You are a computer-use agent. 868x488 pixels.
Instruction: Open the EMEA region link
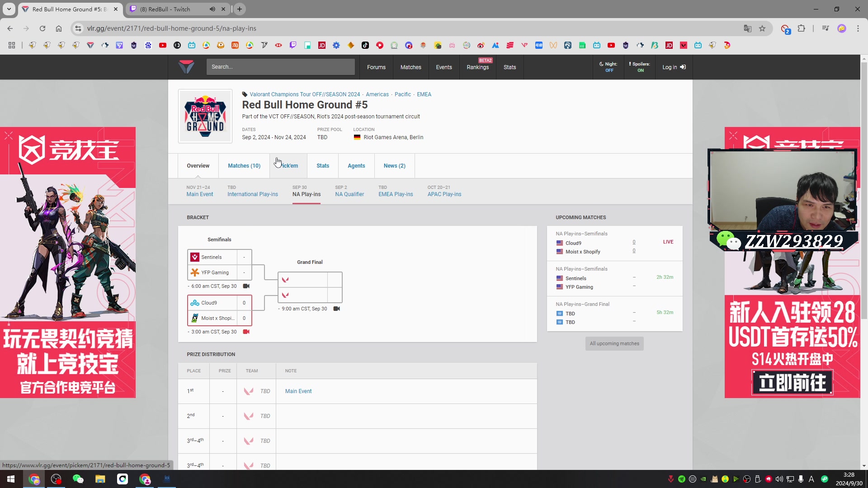(424, 94)
